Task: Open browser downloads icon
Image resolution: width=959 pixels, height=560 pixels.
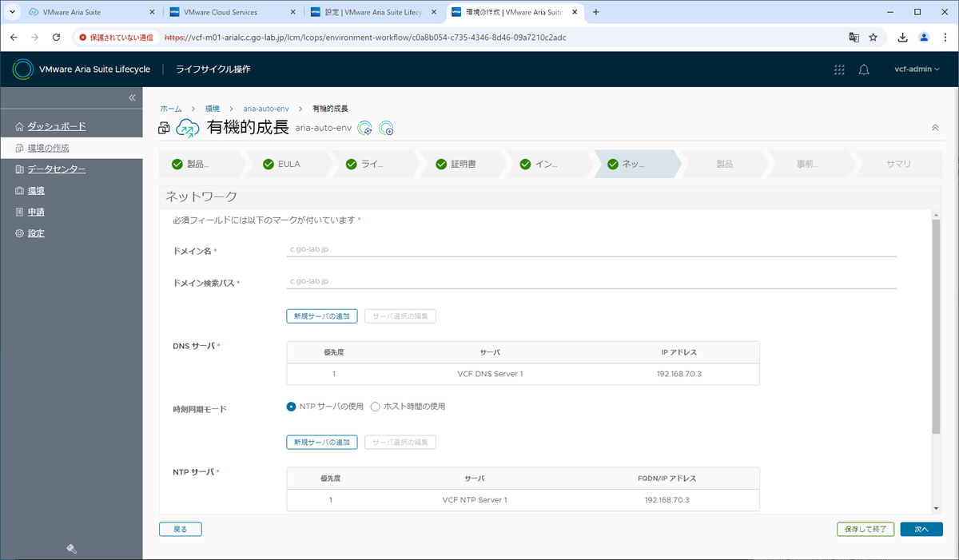Action: click(903, 37)
